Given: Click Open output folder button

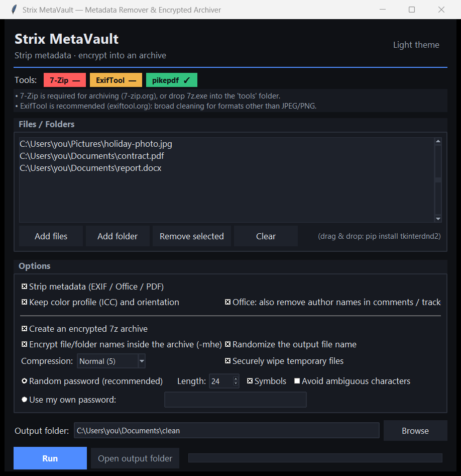Looking at the screenshot, I should tap(135, 458).
